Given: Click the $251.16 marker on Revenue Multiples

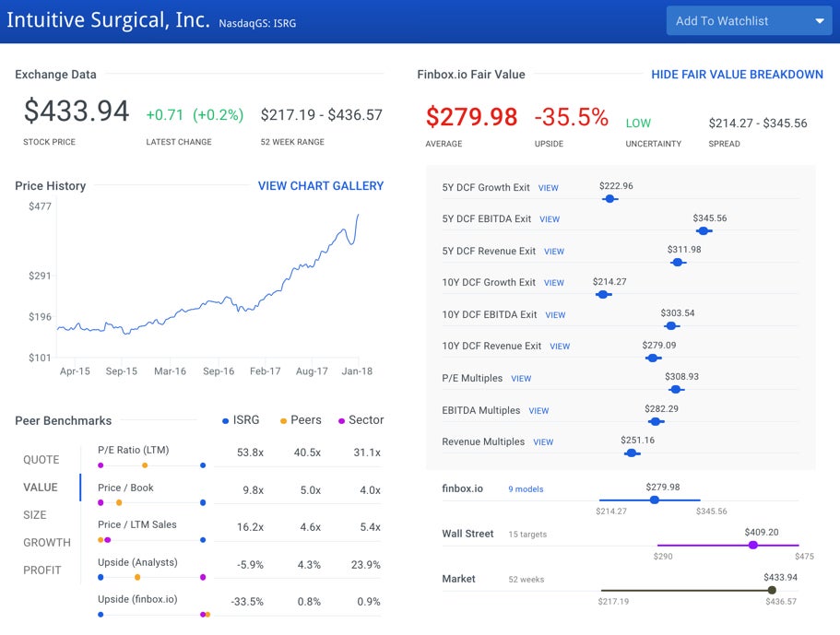Looking at the screenshot, I should [x=632, y=453].
